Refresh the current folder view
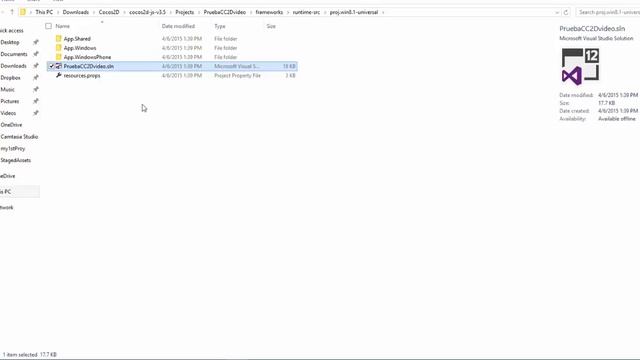The image size is (640, 360). 566,12
